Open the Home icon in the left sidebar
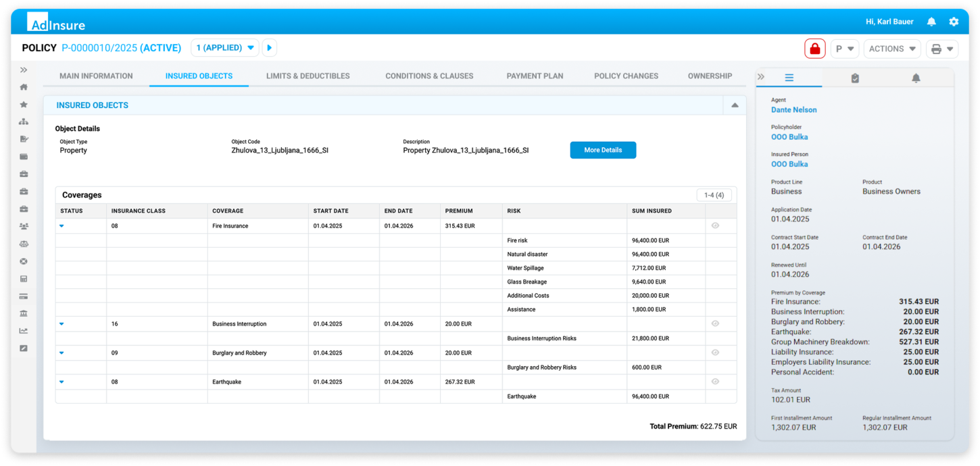The height and width of the screenshot is (466, 980). tap(23, 86)
